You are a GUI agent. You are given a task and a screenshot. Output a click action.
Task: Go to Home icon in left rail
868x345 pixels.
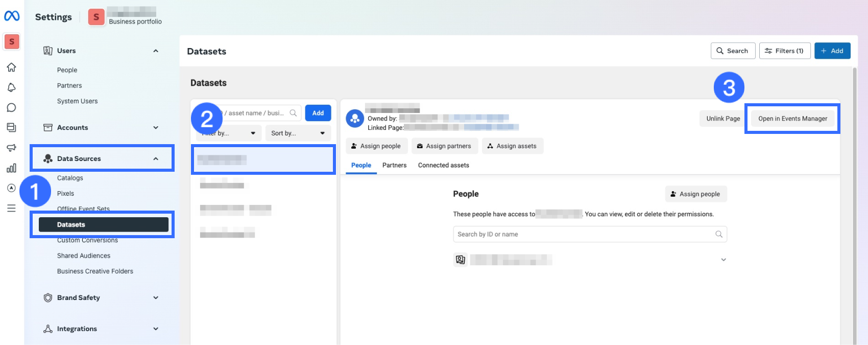click(11, 67)
